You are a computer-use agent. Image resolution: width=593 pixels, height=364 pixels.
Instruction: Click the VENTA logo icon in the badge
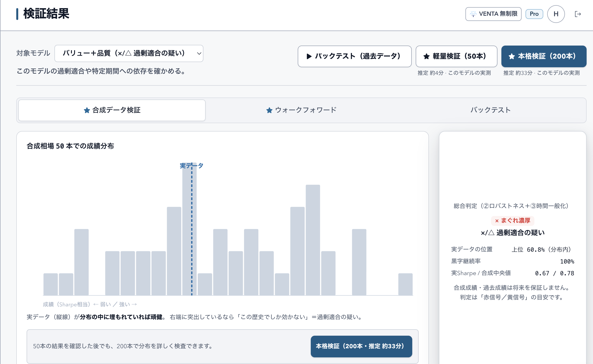click(x=473, y=14)
